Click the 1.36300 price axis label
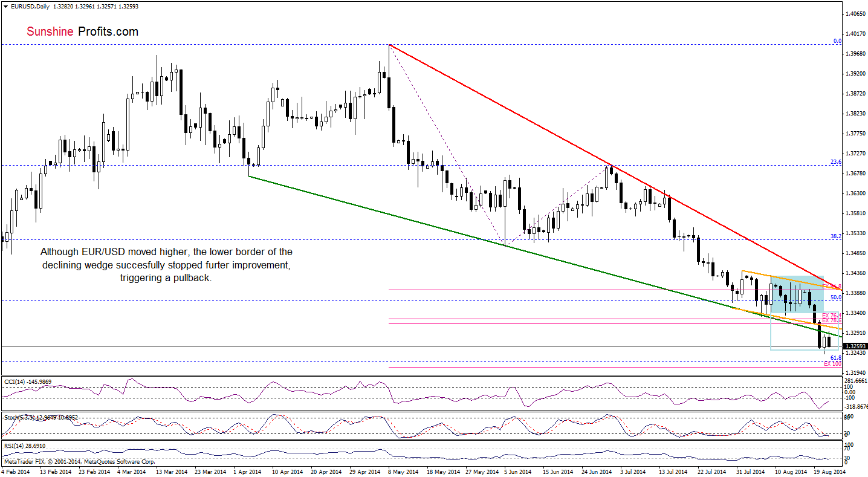This screenshot has width=868, height=477. [855, 193]
